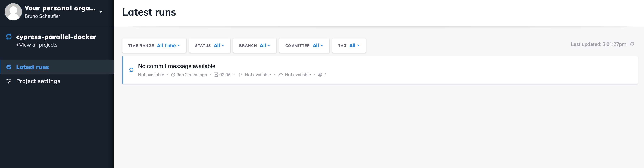Viewport: 644px width, 168px height.
Task: Go to Project settings in sidebar
Action: 38,81
